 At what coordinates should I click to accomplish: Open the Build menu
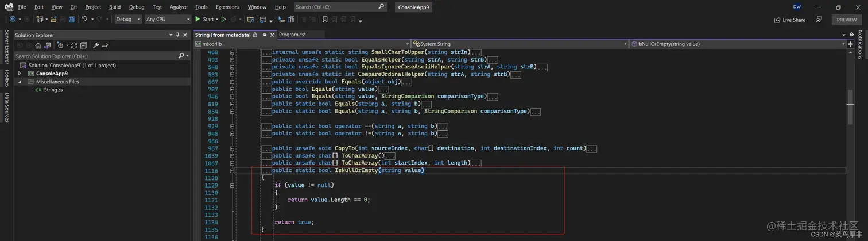[115, 7]
